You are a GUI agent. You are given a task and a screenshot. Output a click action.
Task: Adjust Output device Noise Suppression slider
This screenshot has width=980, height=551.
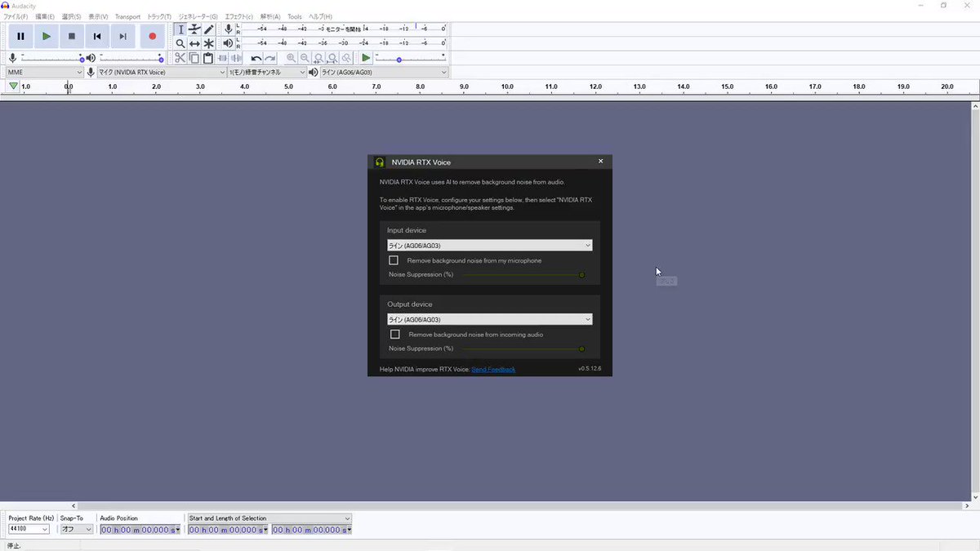[523, 349]
